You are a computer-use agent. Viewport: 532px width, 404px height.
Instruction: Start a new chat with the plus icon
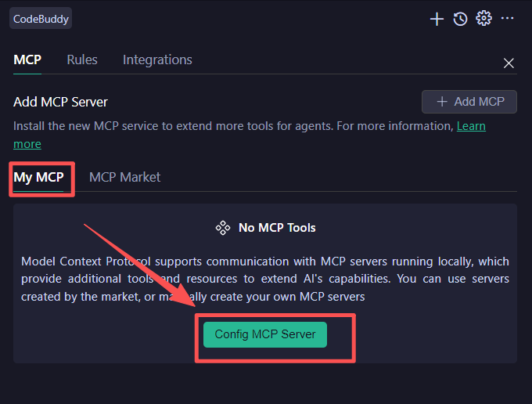coord(437,19)
